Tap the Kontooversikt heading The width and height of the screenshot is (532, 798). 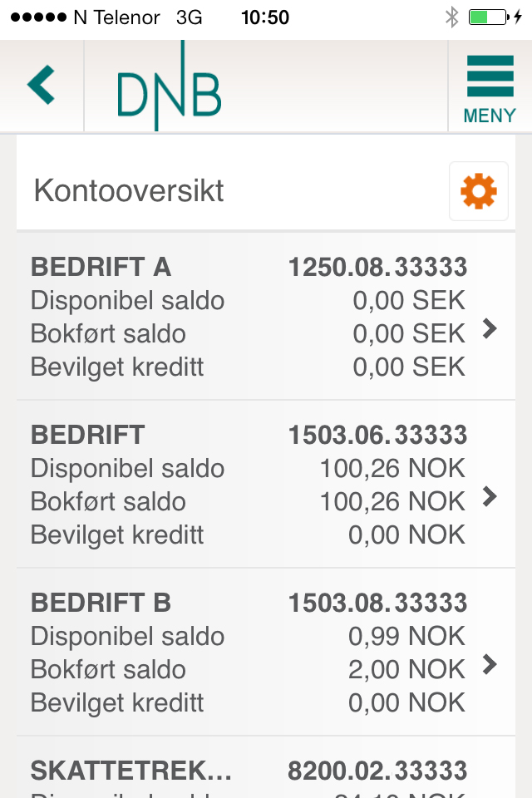(129, 191)
